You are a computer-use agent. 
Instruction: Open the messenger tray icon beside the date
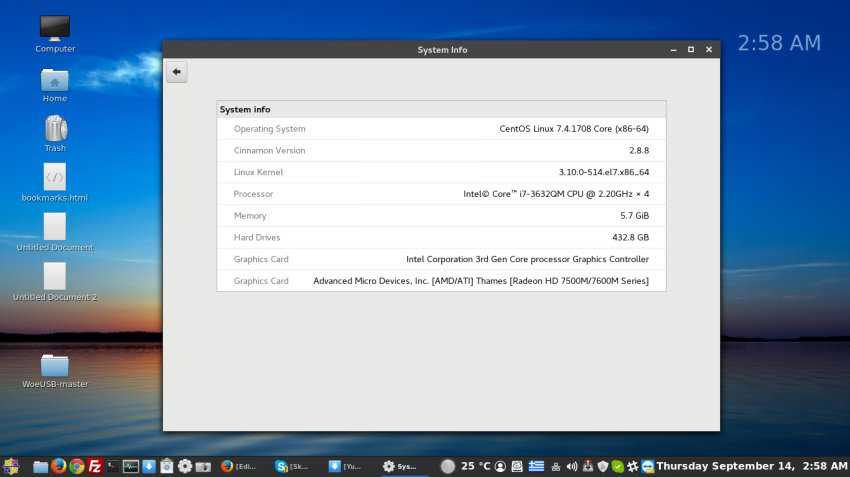647,466
